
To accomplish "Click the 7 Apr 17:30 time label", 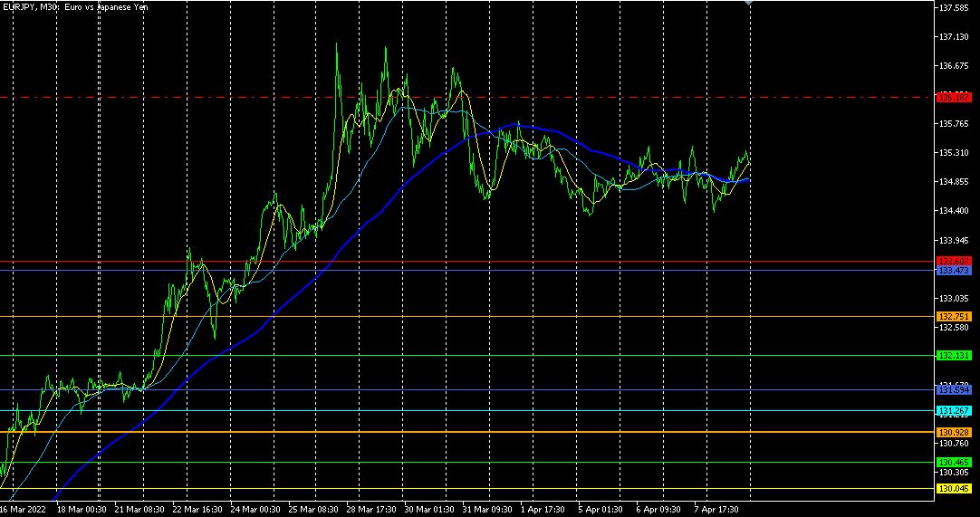I will [x=716, y=510].
